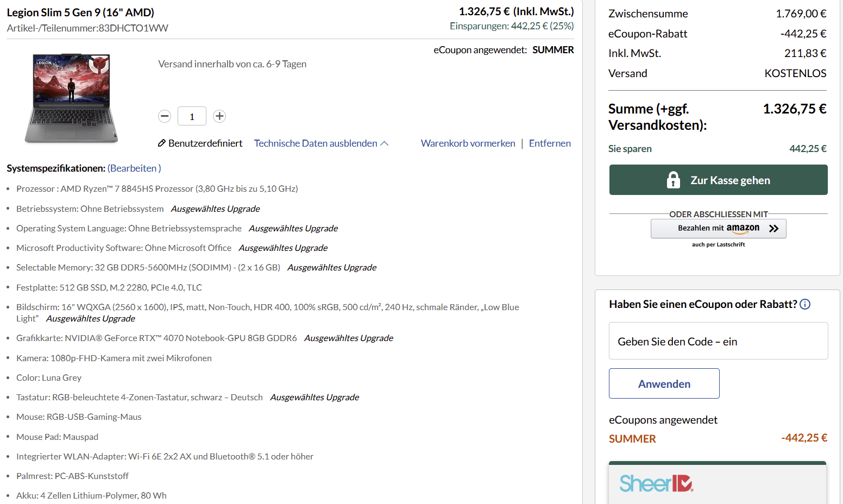
Task: Focus the eCoupon code input field
Action: click(718, 341)
